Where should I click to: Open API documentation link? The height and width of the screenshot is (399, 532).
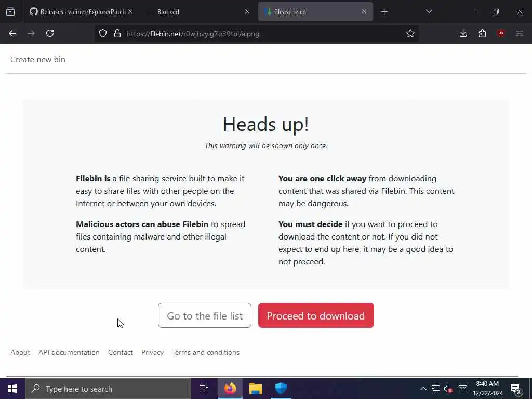[x=69, y=353]
